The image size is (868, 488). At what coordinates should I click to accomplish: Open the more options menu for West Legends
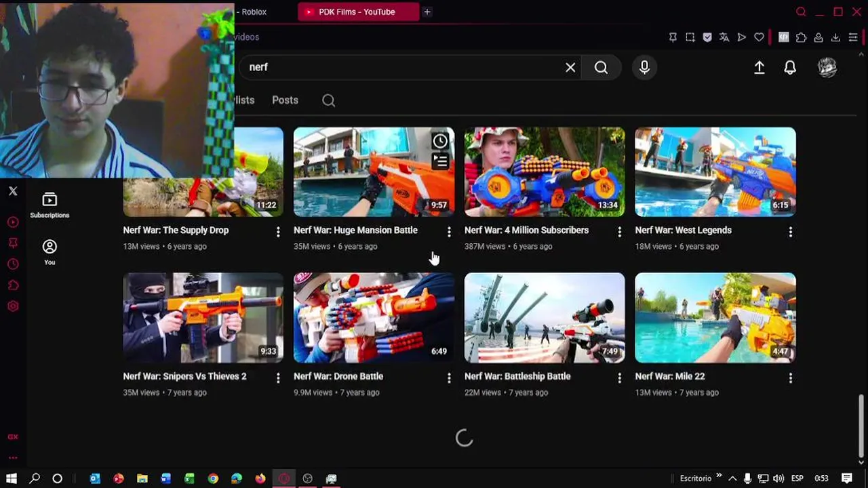pos(790,232)
